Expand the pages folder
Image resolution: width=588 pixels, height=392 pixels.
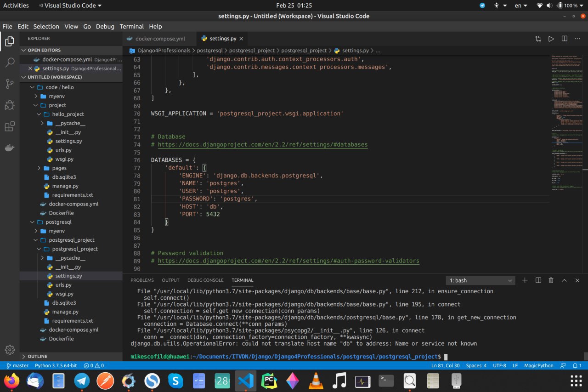tap(71, 168)
